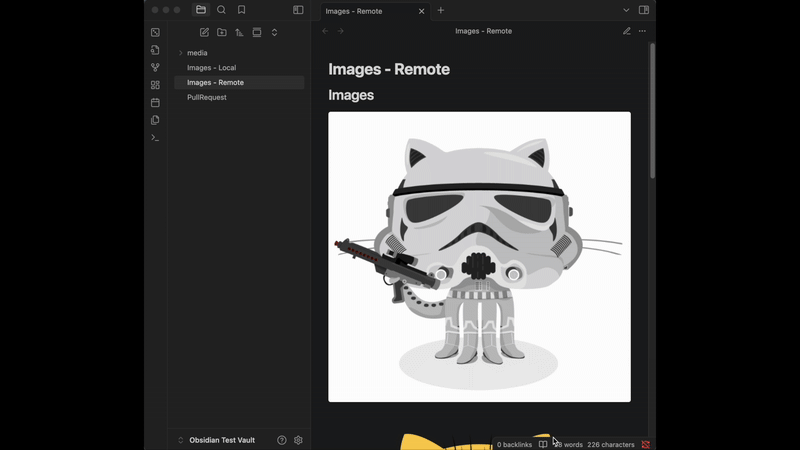Navigate back arrow
Image resolution: width=800 pixels, height=450 pixels.
[x=325, y=31]
